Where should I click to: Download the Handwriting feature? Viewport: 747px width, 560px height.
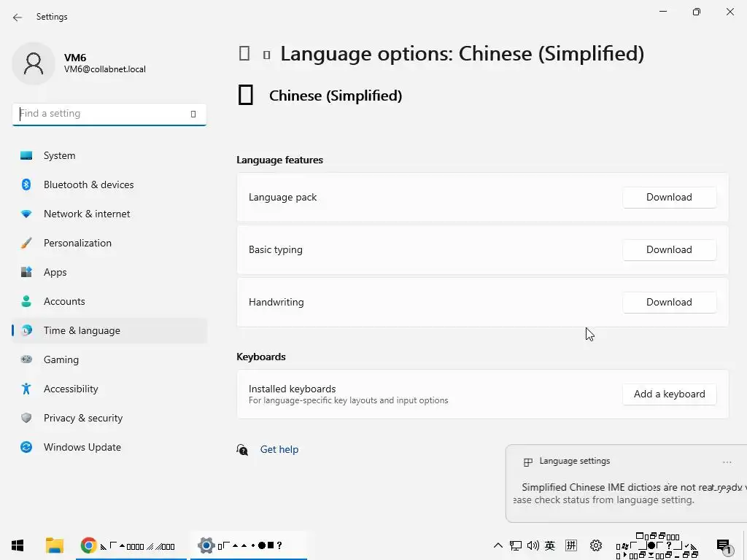[x=669, y=302]
